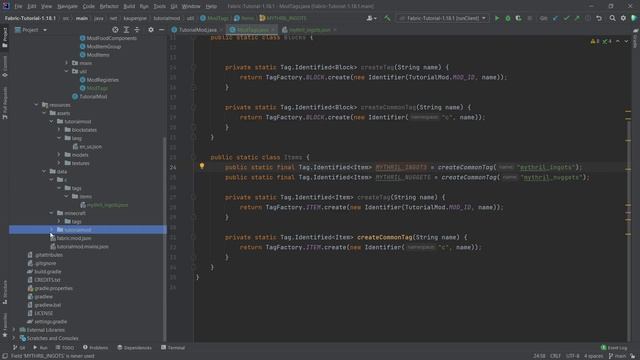Open Search Everywhere magnifier icon
Screen dimensions: 640x360
tap(612, 18)
